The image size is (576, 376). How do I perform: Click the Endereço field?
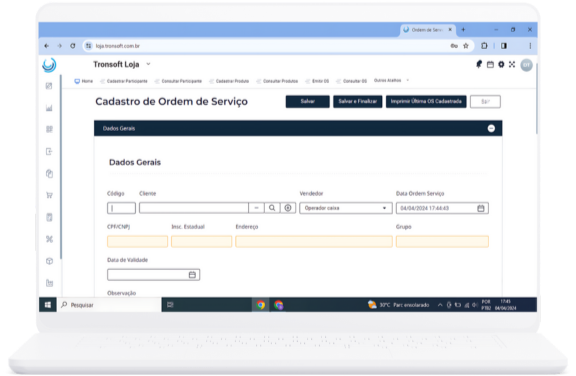[x=314, y=241]
